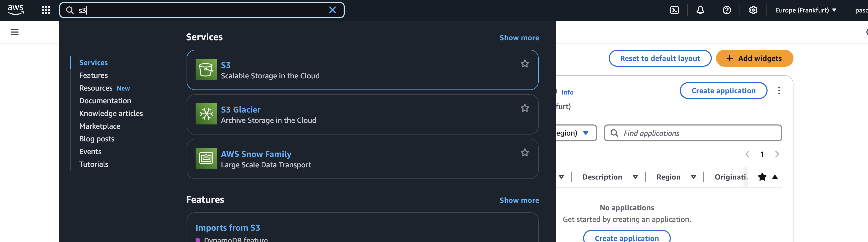This screenshot has height=242, width=868.
Task: Open the help question mark icon
Action: coord(727,10)
